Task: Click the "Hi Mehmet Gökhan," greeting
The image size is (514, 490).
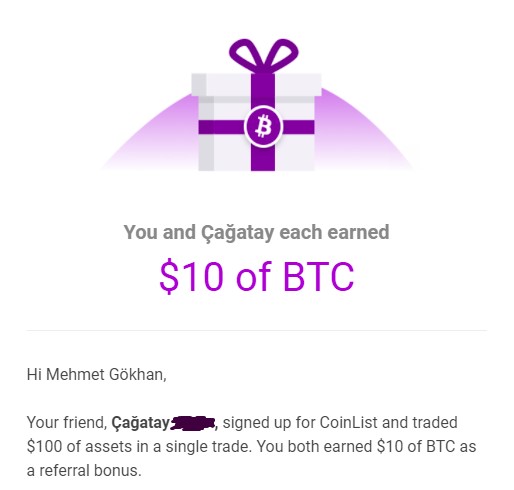Action: click(x=97, y=374)
